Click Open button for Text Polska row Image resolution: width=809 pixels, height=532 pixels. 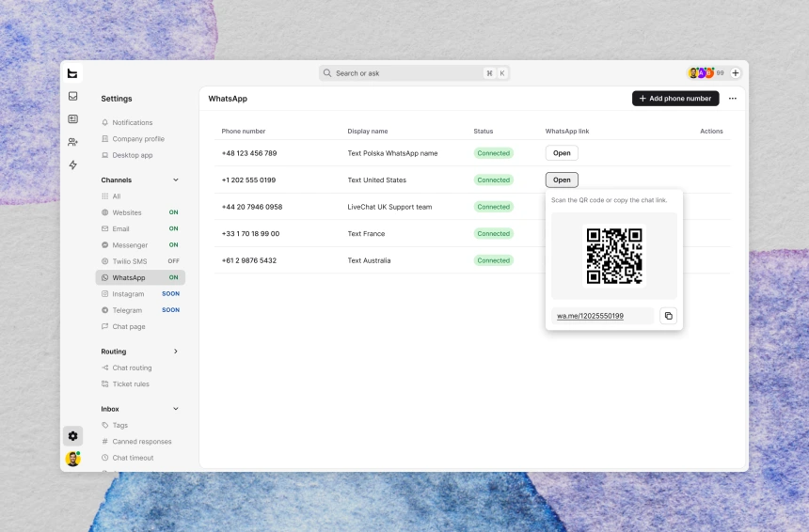pyautogui.click(x=562, y=153)
